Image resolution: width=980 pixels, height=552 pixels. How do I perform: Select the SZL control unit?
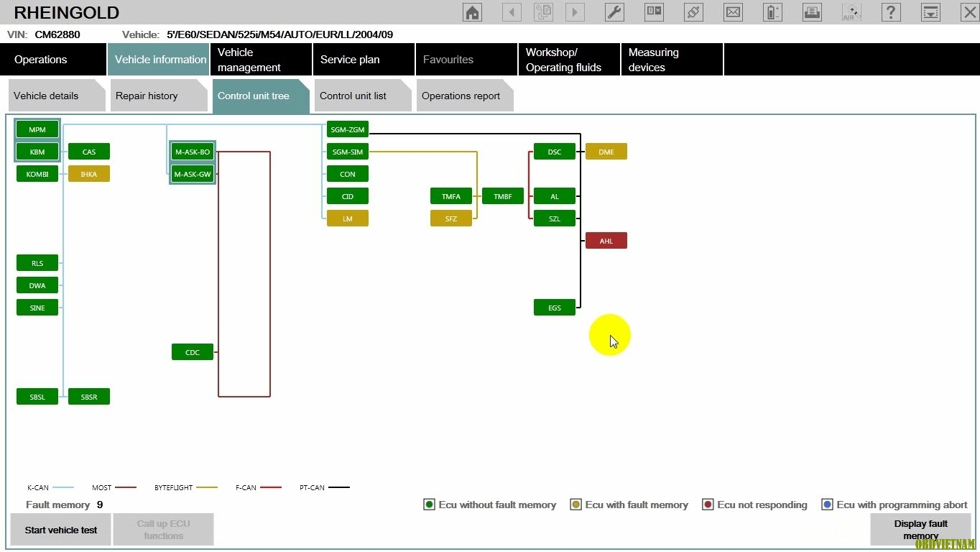click(x=555, y=219)
